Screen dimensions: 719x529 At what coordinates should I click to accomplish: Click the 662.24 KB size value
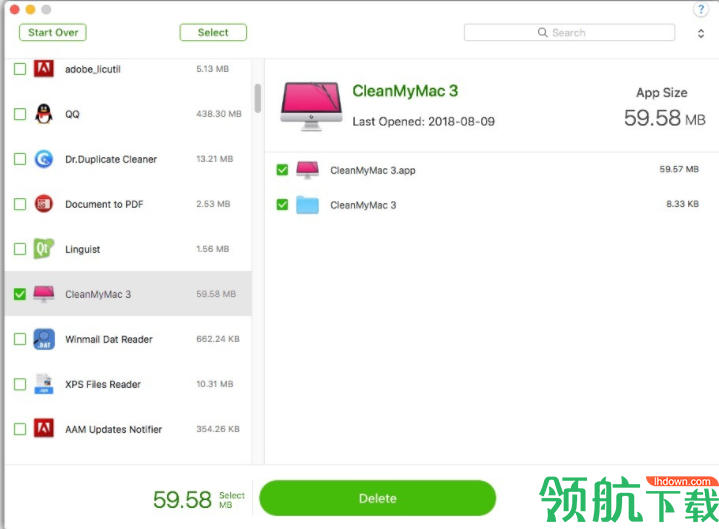(218, 339)
